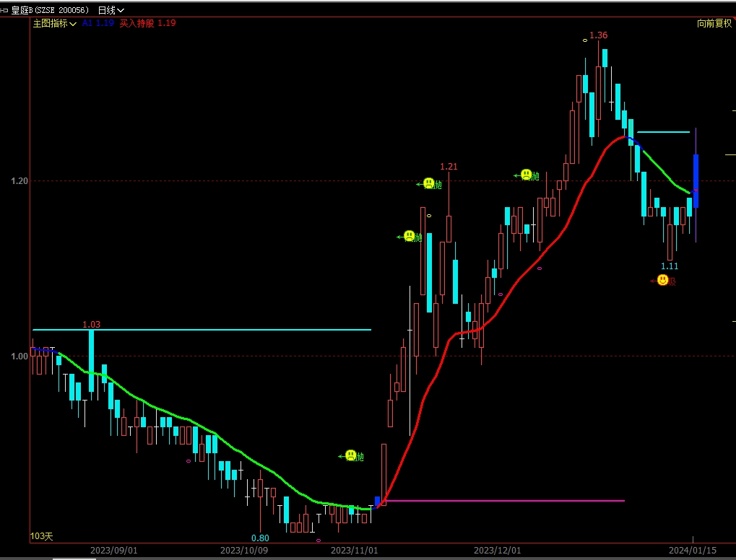The image size is (736, 560).
Task: Click the 向前复权 adjustment button
Action: 714,23
